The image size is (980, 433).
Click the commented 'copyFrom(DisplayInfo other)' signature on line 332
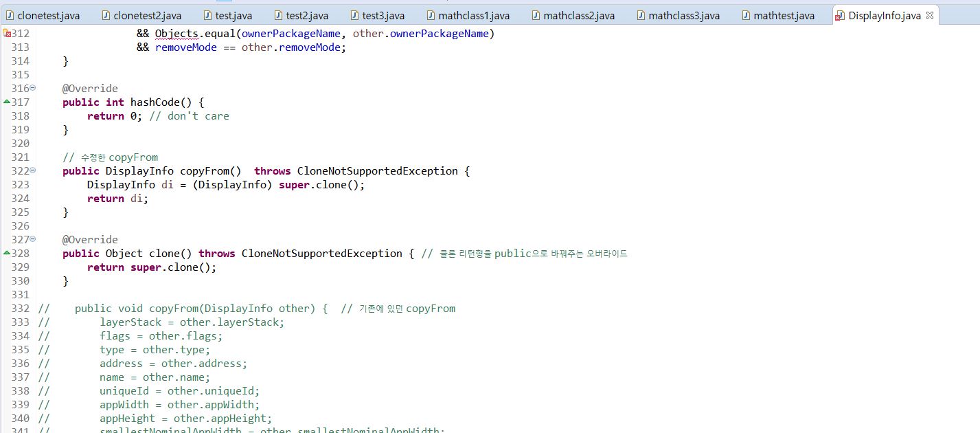pos(235,308)
